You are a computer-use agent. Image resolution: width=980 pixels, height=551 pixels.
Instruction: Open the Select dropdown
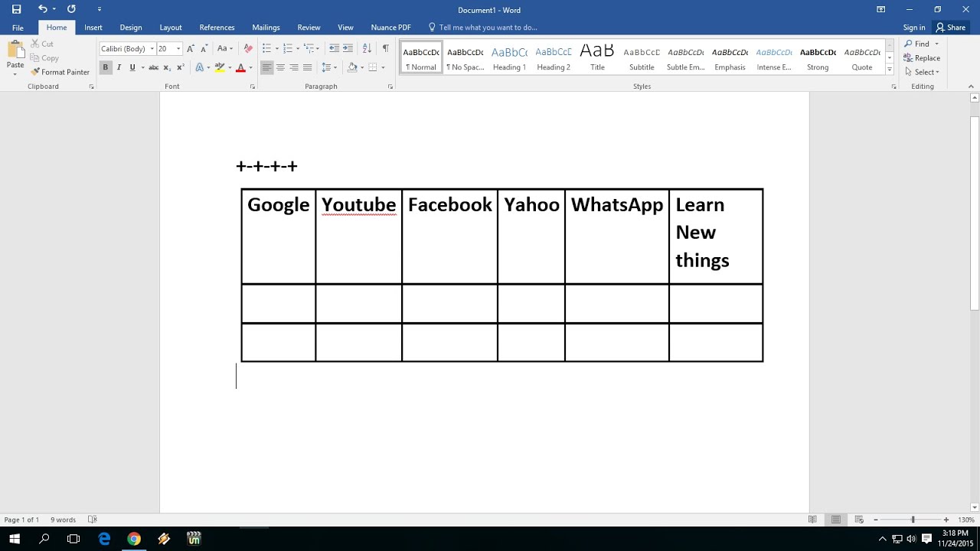click(x=921, y=72)
